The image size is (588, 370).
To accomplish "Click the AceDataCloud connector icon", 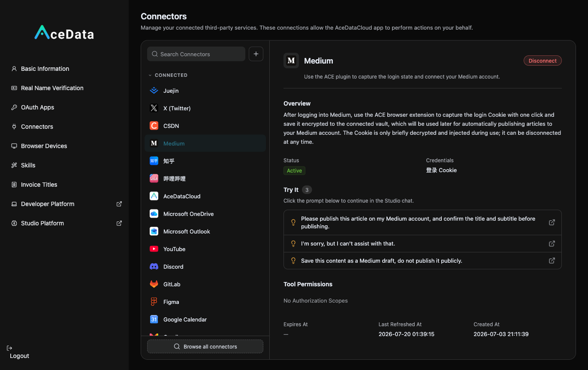I will tap(154, 196).
